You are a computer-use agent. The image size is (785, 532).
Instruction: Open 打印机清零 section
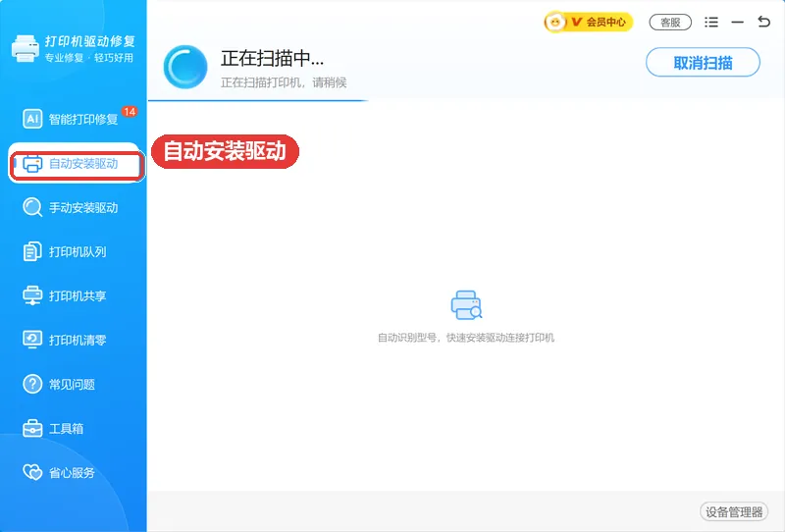(76, 340)
